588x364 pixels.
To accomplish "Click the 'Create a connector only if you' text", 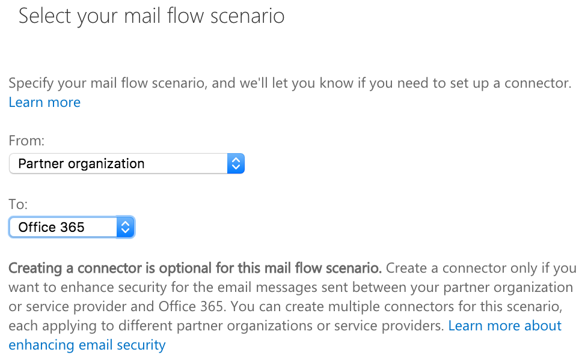I will click(481, 268).
